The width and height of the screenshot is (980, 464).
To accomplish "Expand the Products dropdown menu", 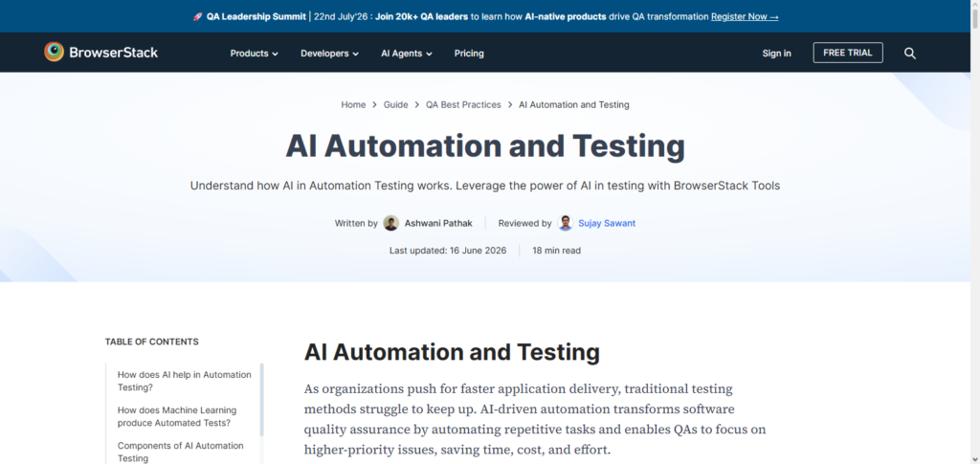I will coord(254,54).
